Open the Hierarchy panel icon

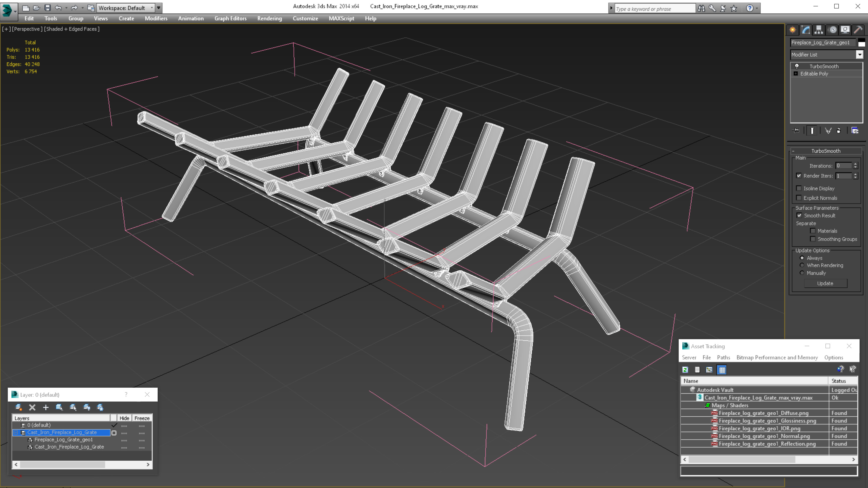(819, 30)
